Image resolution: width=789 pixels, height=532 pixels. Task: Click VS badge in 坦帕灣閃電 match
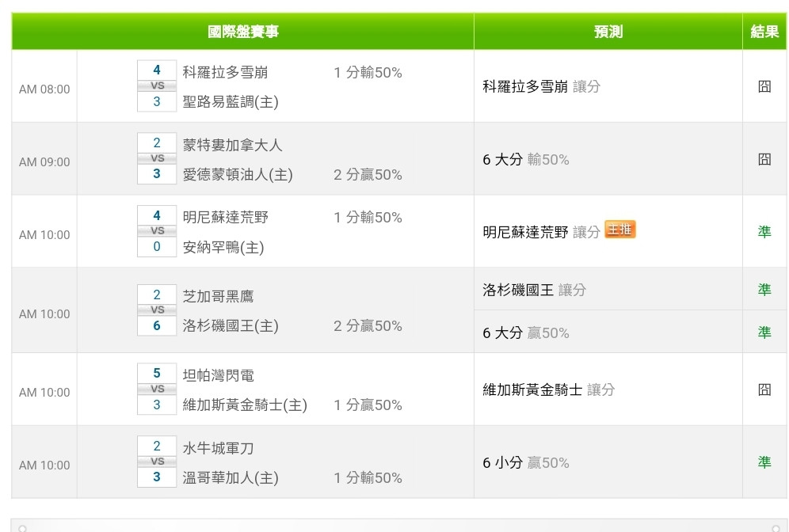pos(157,389)
